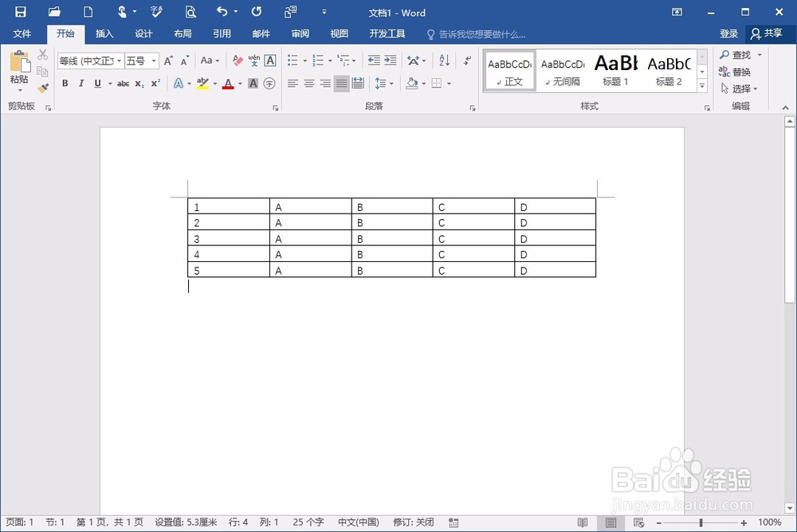Viewport: 797px width, 532px height.
Task: Switch to the 开发工具 tab
Action: (x=387, y=33)
